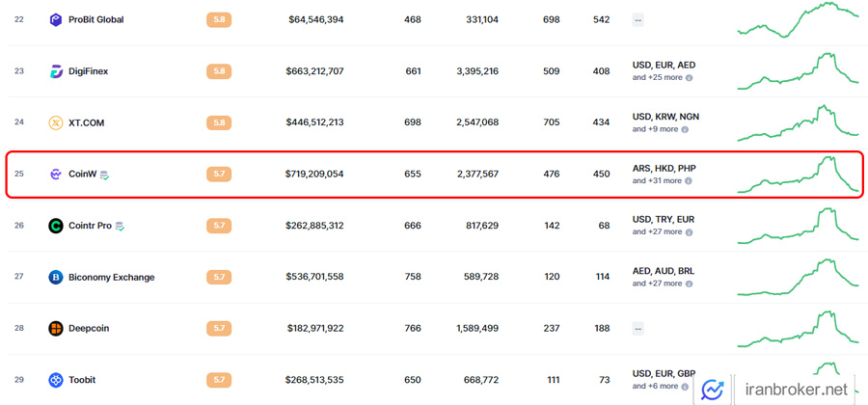
Task: Click XT.COM's 5.8 score badge
Action: [219, 122]
